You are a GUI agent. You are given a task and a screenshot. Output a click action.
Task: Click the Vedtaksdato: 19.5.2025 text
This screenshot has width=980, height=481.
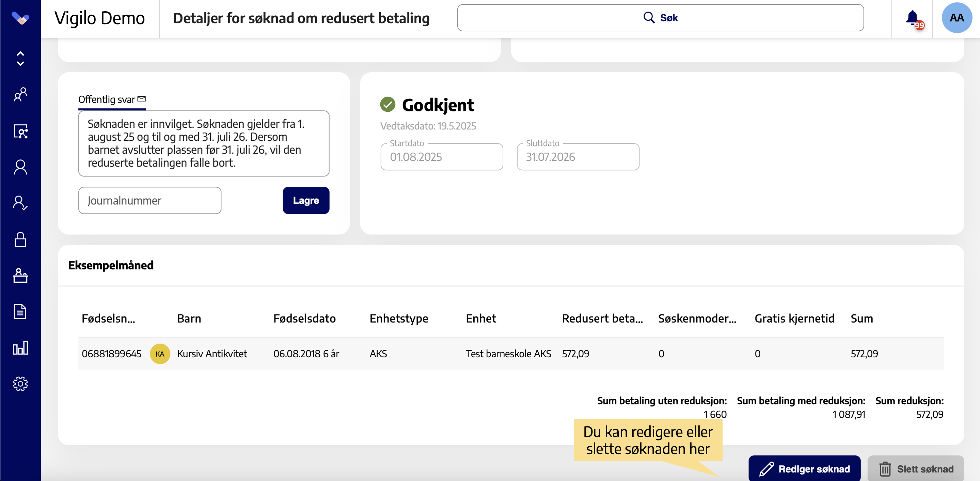428,126
